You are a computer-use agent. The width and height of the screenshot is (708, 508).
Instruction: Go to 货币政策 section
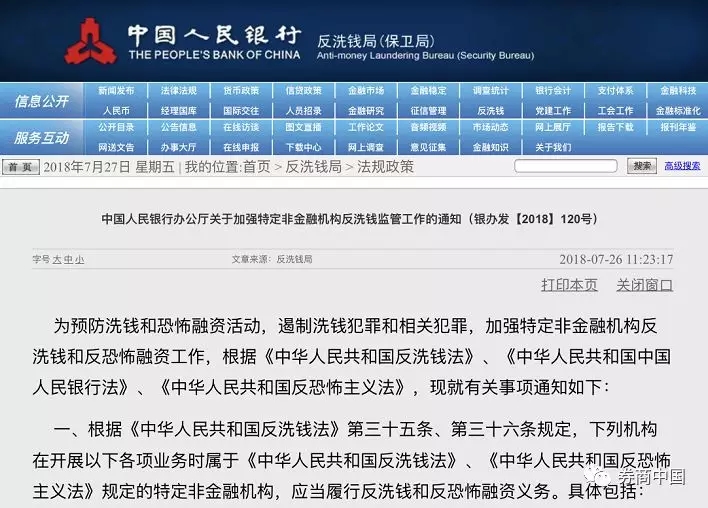click(x=241, y=91)
